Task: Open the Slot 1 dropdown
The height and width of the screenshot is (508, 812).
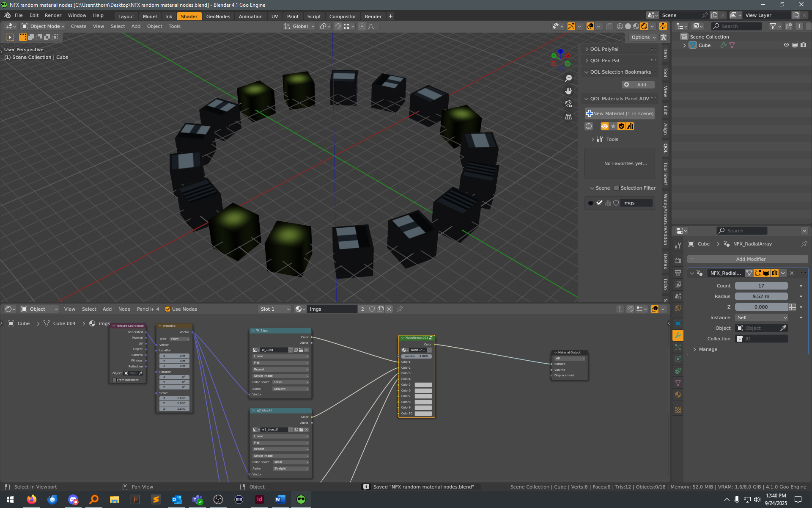Action: tap(274, 309)
